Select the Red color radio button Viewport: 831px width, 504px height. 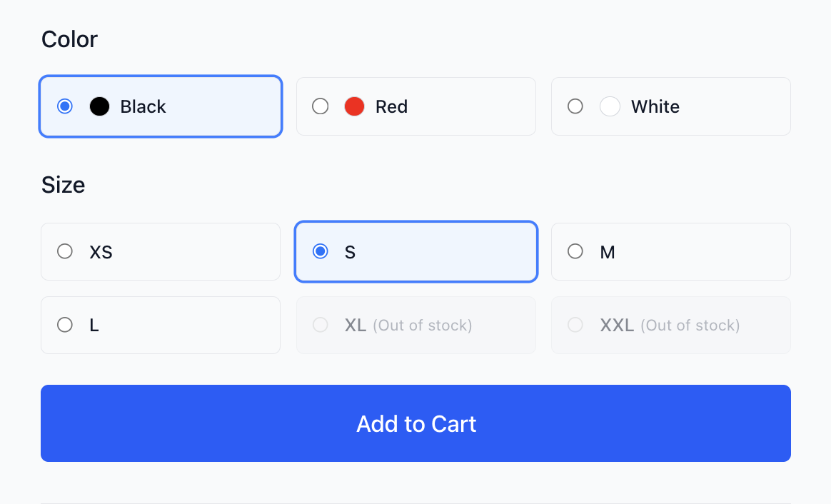point(321,106)
